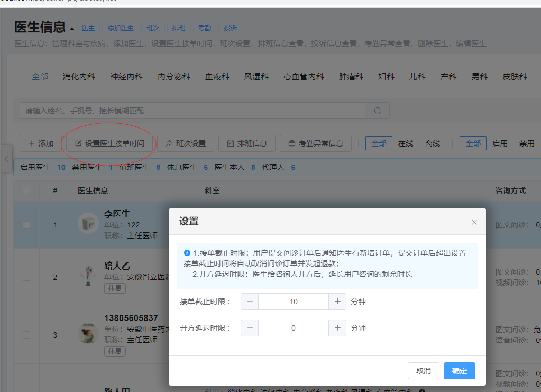Check the row for 13805605837

pos(26,335)
